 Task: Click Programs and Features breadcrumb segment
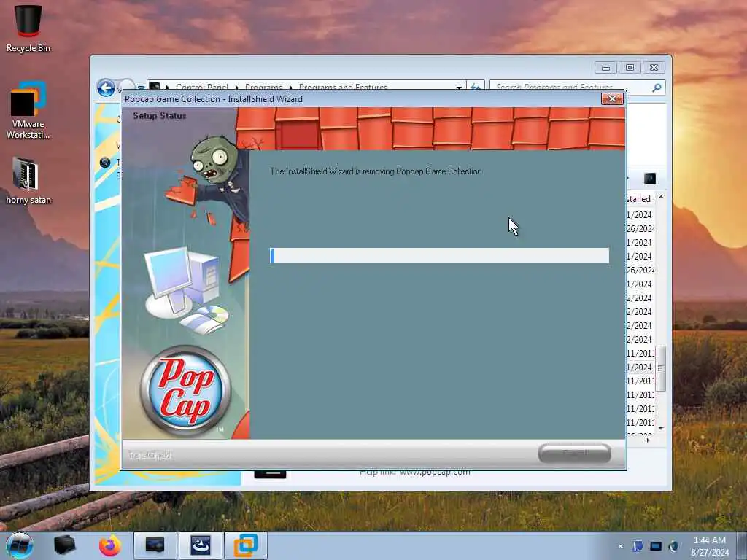click(x=343, y=87)
